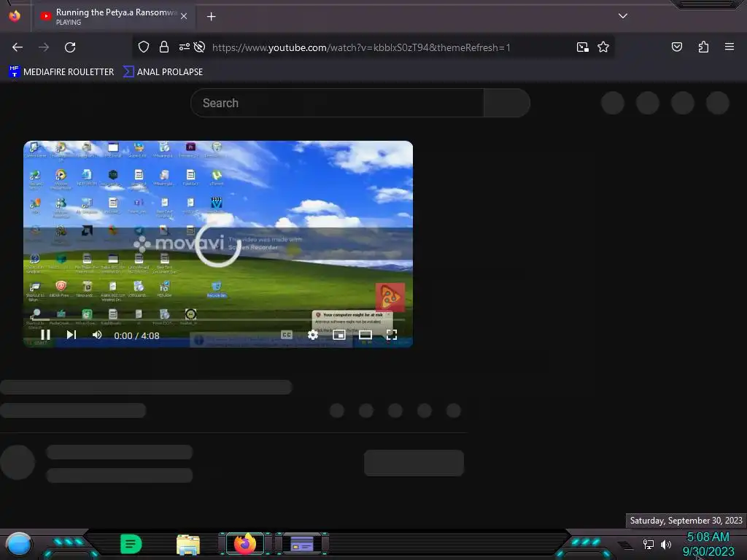Click the 0:00 / 4:08 time display
Image resolution: width=747 pixels, height=560 pixels.
pos(136,335)
